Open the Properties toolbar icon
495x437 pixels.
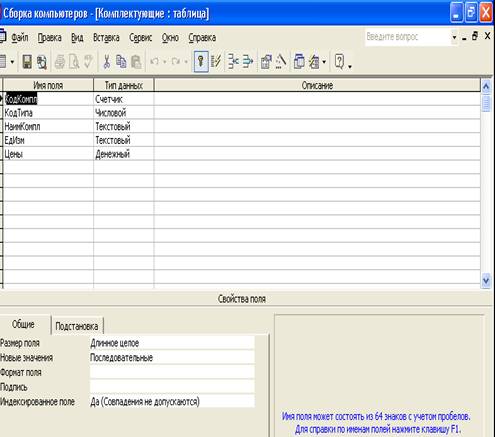[x=266, y=62]
